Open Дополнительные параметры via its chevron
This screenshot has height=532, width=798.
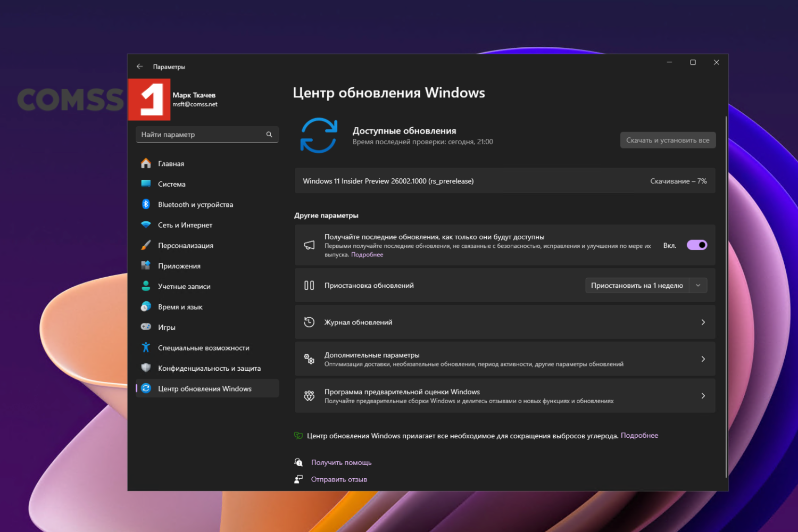(703, 359)
